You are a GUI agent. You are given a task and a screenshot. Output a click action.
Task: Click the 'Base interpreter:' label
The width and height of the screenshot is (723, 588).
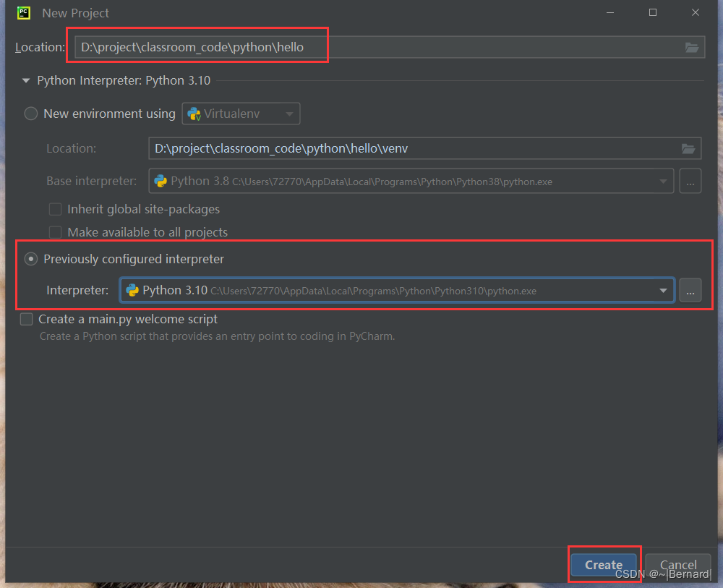91,182
